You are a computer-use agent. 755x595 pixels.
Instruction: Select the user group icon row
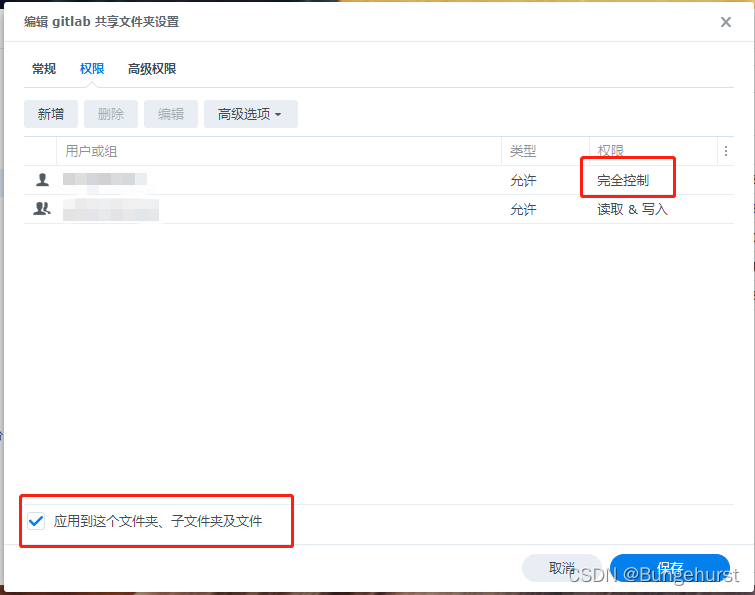379,209
